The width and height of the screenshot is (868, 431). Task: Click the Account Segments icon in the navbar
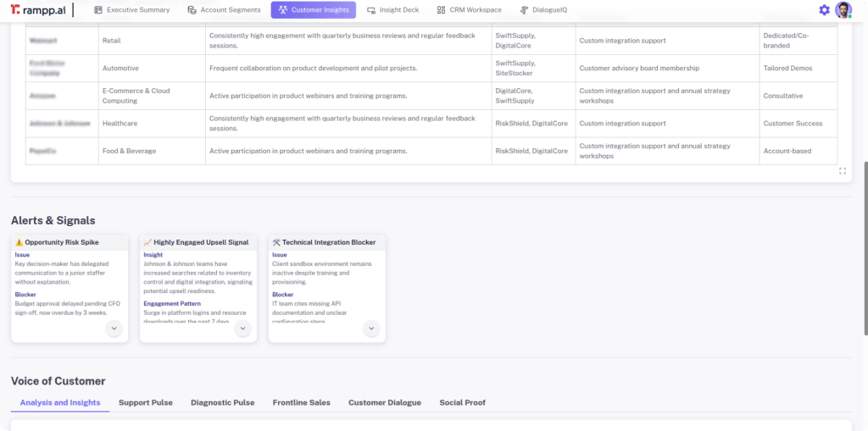click(192, 10)
